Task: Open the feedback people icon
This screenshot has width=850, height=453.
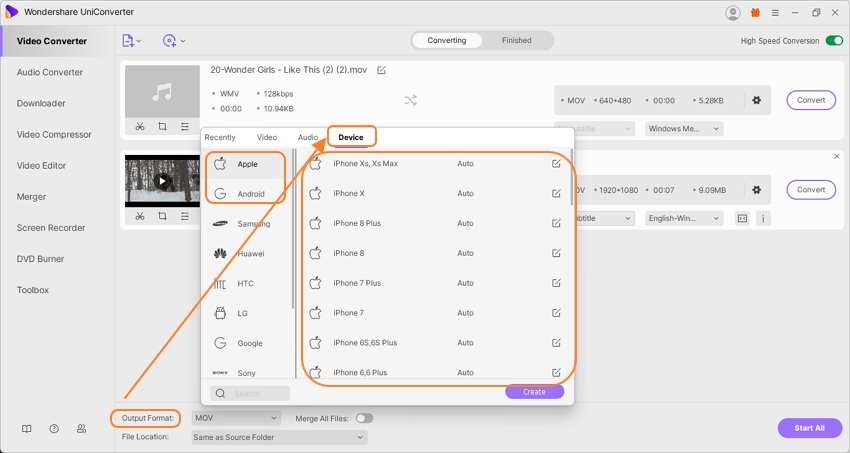Action: click(81, 429)
